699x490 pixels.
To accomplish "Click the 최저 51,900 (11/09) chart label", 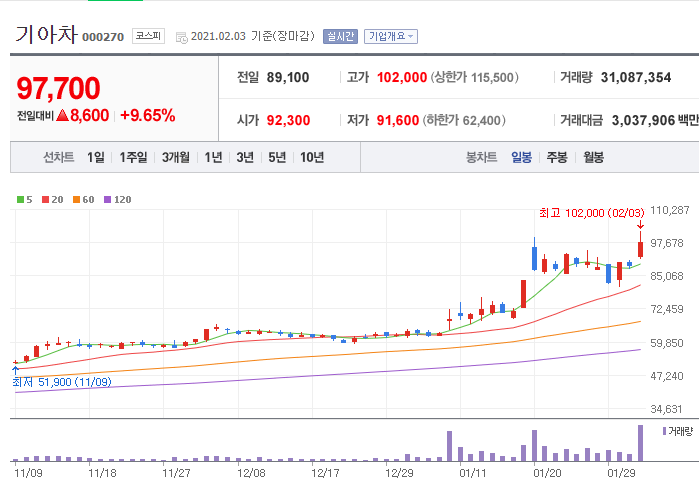I will click(x=62, y=382).
